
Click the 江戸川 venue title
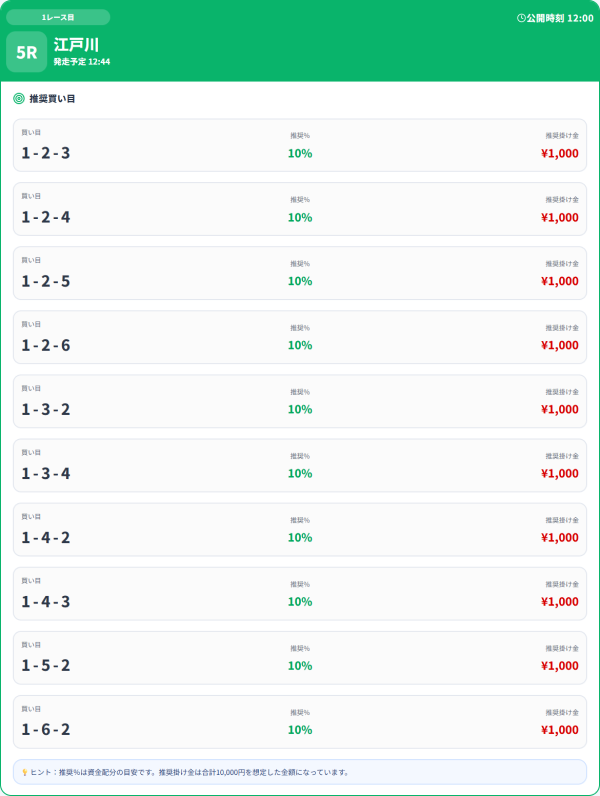pos(76,45)
